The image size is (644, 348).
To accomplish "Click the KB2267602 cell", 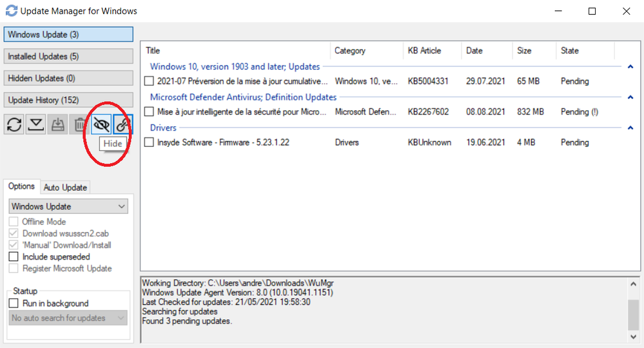I will [x=428, y=111].
